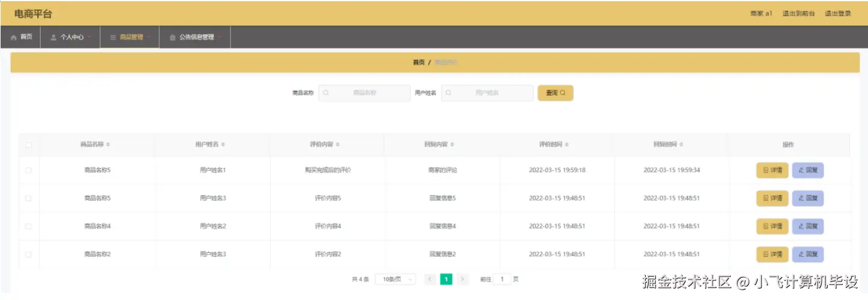Click the cell 评价内容2
This screenshot has width=868, height=300.
328,254
